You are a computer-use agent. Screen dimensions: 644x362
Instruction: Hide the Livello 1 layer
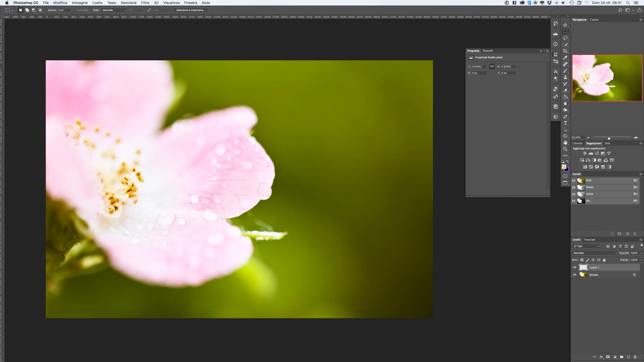(575, 267)
